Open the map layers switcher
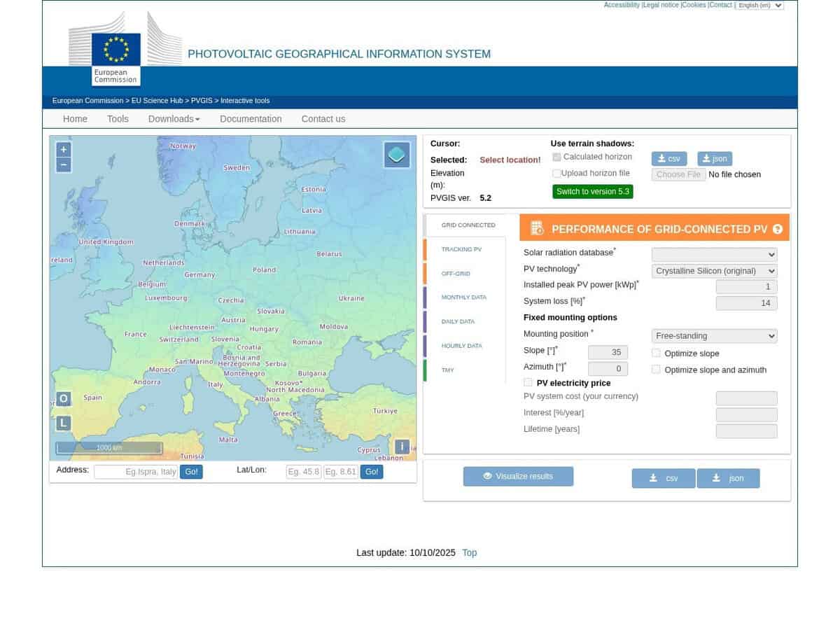This screenshot has height=630, width=840. coord(397,155)
